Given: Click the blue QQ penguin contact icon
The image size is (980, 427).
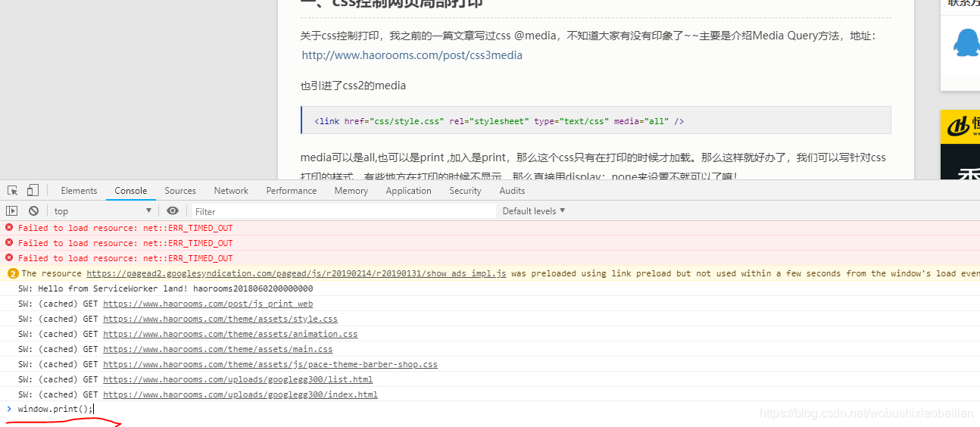Looking at the screenshot, I should pos(966,43).
